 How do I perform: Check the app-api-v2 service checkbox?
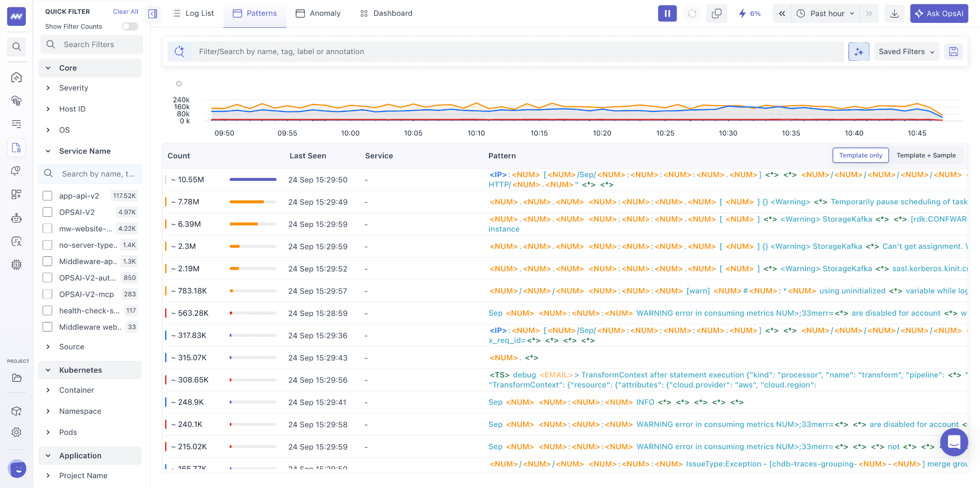pos(47,196)
